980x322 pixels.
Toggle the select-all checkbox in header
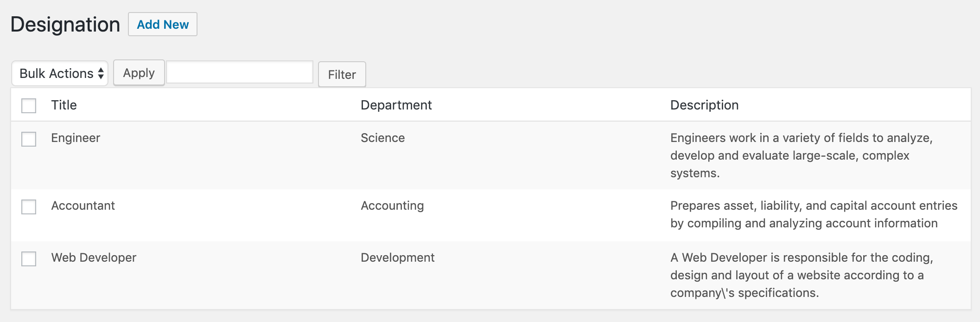coord(29,106)
